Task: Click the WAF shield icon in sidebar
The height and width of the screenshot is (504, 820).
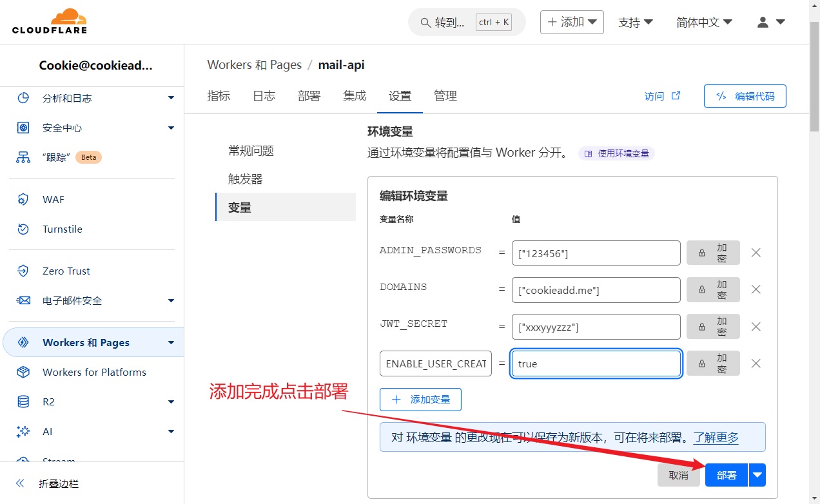Action: [23, 200]
